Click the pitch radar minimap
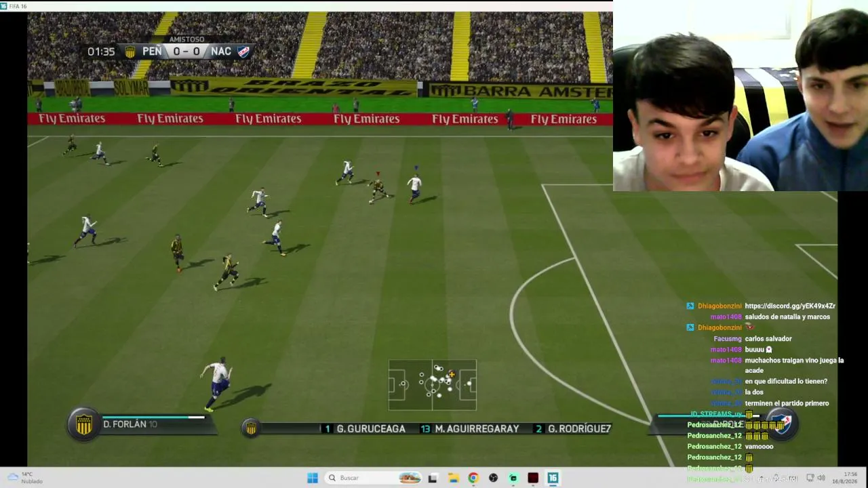 [433, 385]
